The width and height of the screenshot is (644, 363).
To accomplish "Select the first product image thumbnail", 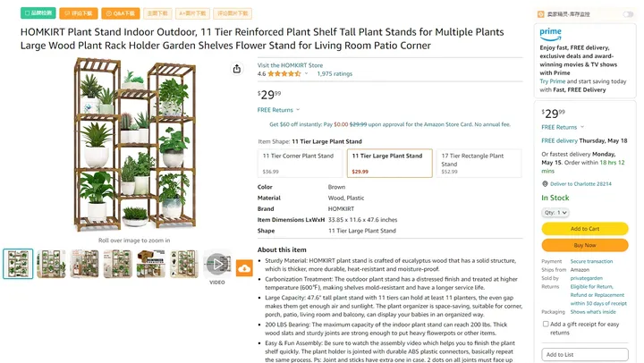I will (x=18, y=264).
